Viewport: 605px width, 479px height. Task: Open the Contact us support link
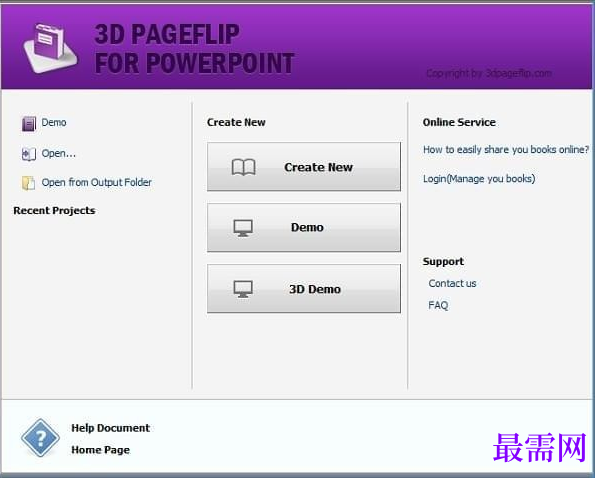tap(453, 283)
